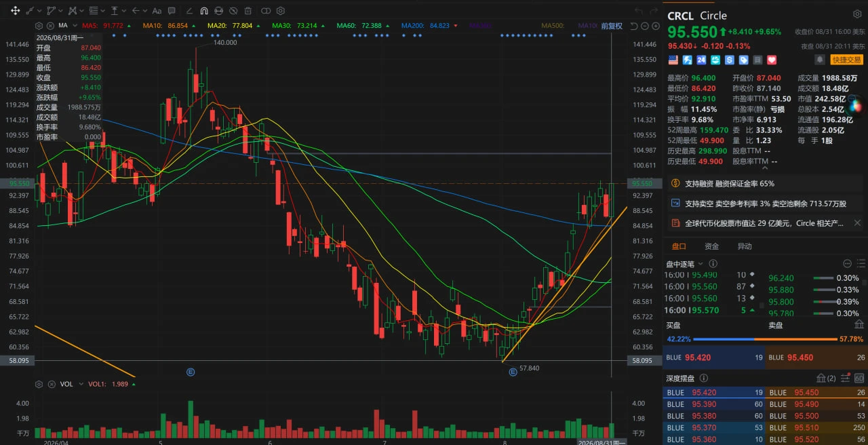868x445 pixels.
Task: Open tick list view icon
Action: point(860,263)
